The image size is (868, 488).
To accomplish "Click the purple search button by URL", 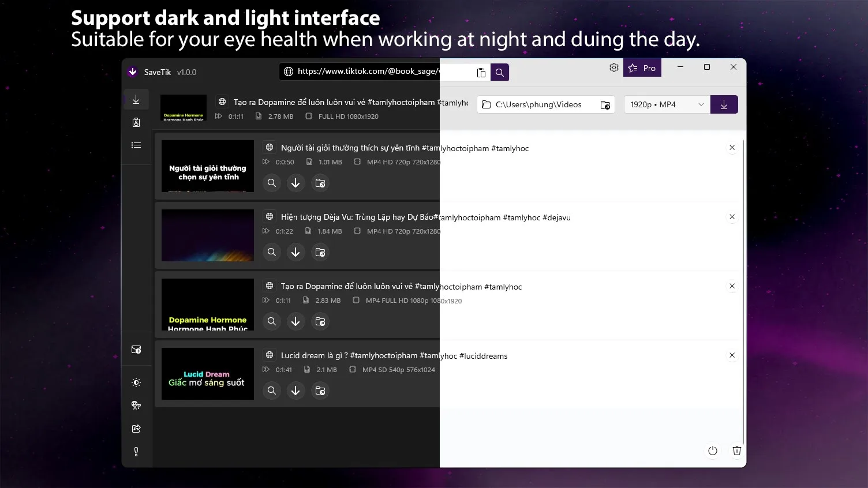I will pyautogui.click(x=500, y=72).
